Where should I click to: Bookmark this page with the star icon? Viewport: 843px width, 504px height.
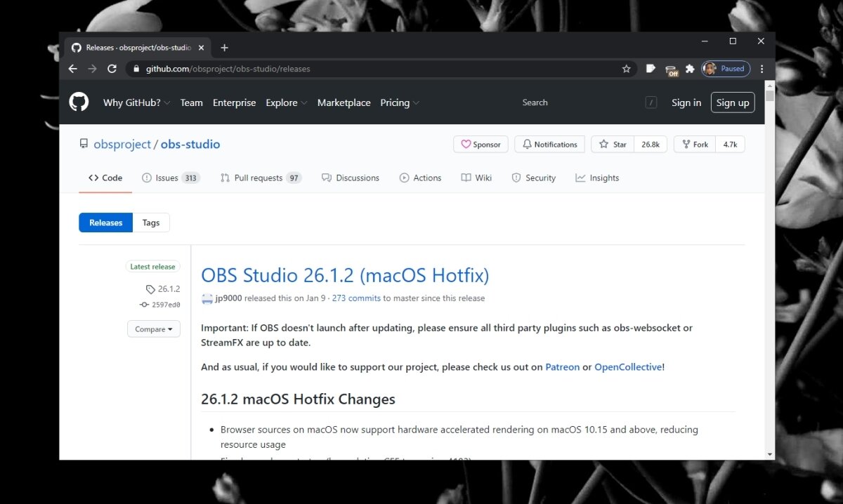coord(626,69)
